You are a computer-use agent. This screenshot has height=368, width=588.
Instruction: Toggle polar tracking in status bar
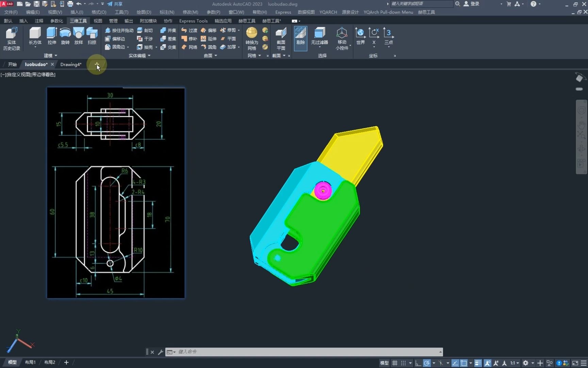click(427, 363)
